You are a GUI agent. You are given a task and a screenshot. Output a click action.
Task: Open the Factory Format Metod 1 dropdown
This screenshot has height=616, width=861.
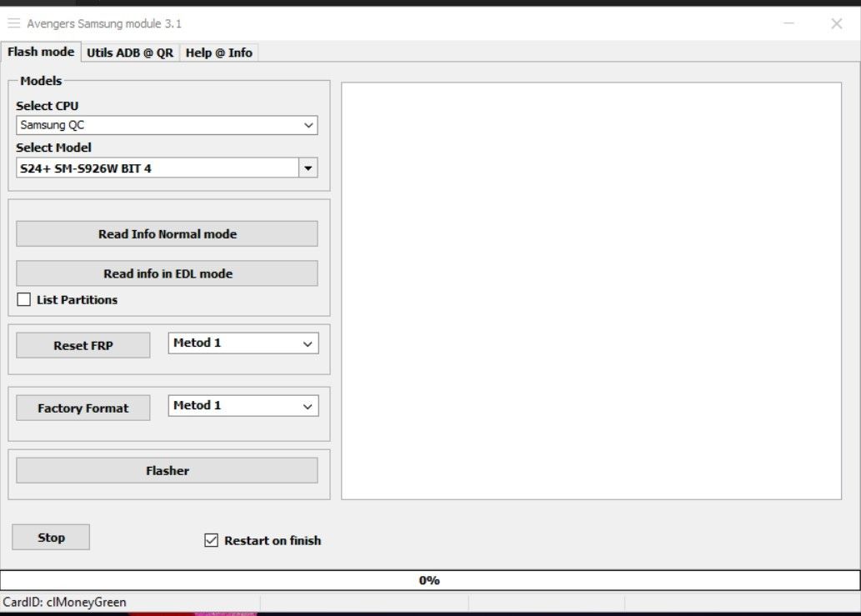243,406
